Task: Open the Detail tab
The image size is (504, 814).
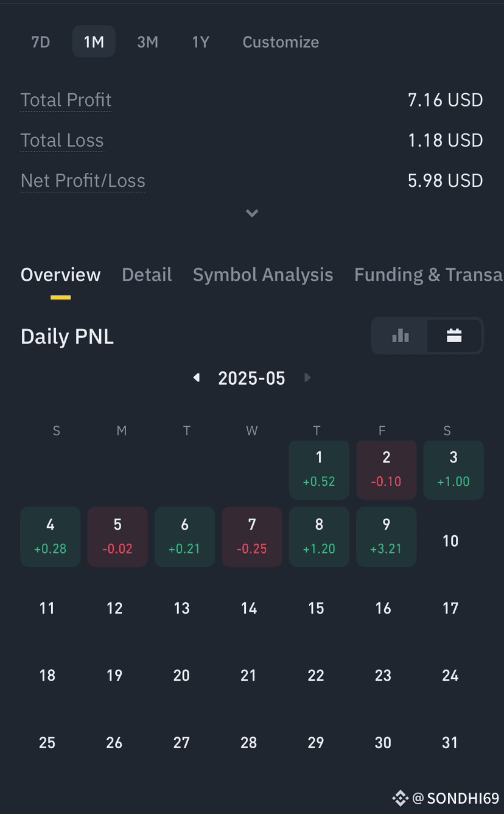Action: [x=147, y=275]
